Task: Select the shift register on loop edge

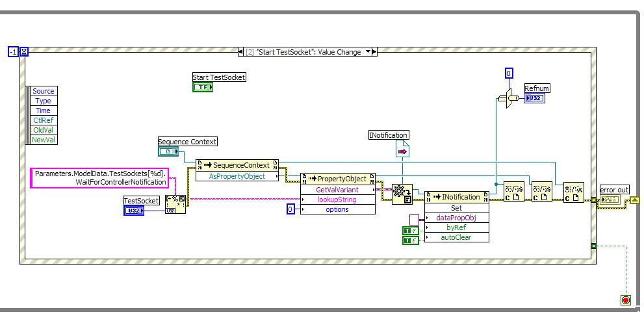Action: pyautogui.click(x=634, y=201)
